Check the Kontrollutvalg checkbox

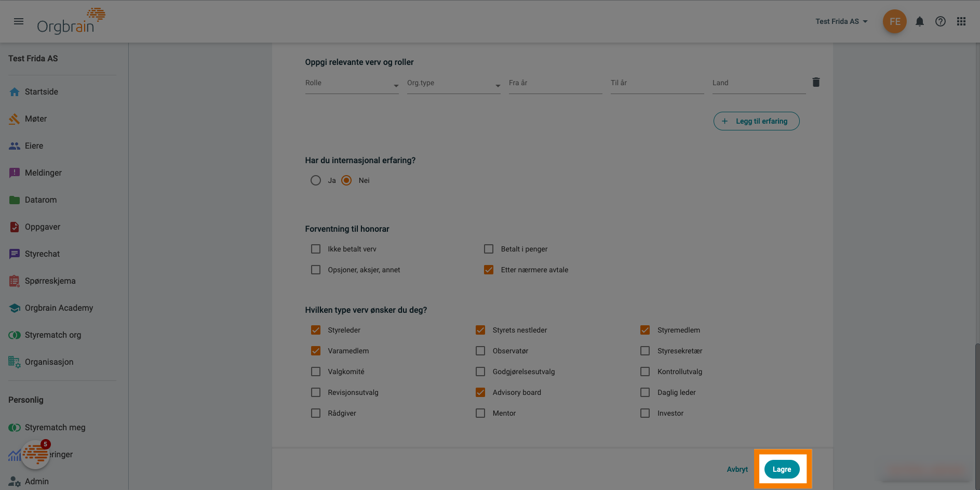(x=645, y=372)
